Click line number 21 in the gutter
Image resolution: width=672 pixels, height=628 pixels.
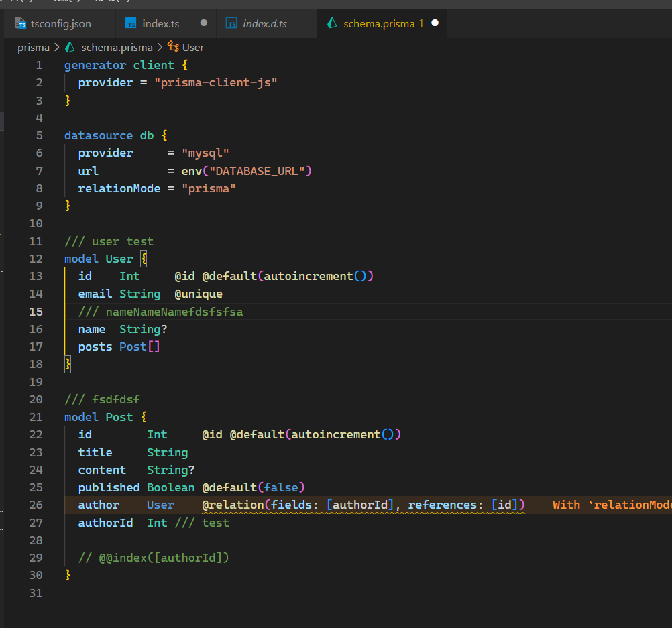(36, 417)
